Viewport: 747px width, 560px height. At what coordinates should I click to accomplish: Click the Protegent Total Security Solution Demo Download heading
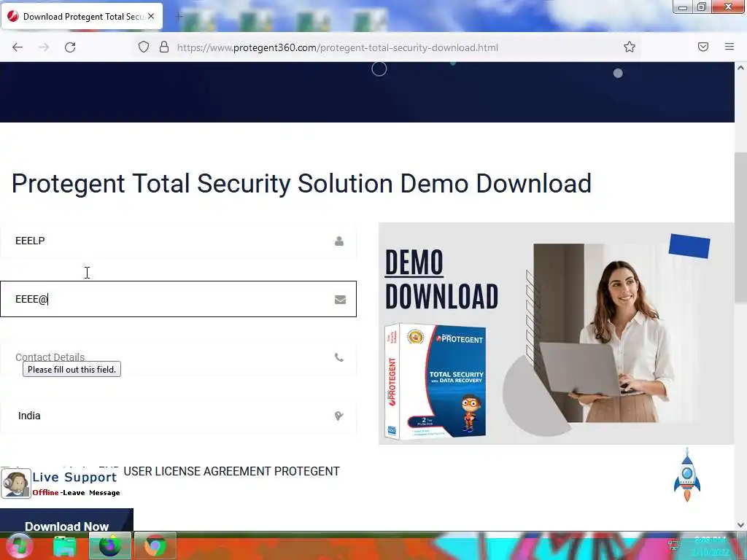pyautogui.click(x=301, y=184)
